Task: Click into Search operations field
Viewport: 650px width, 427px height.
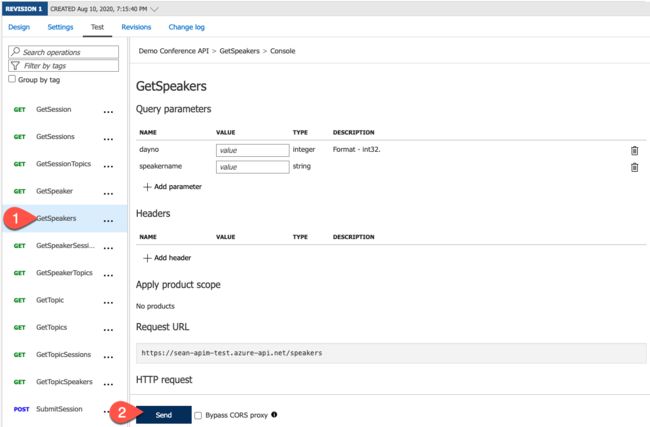Action: (63, 52)
